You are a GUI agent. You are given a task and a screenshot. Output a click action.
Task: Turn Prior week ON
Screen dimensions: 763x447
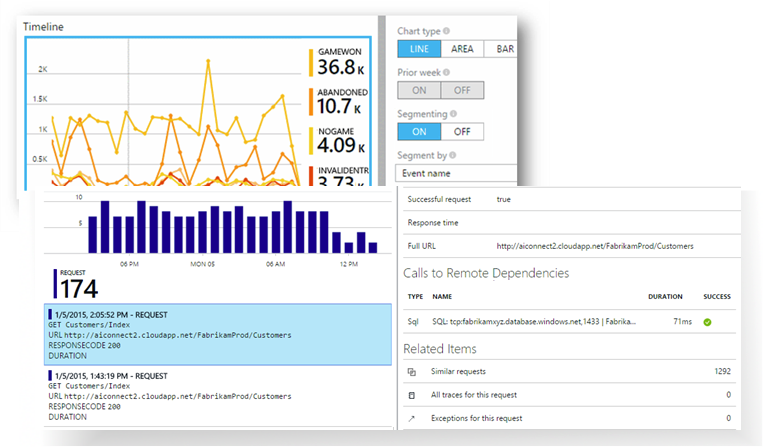coord(419,90)
